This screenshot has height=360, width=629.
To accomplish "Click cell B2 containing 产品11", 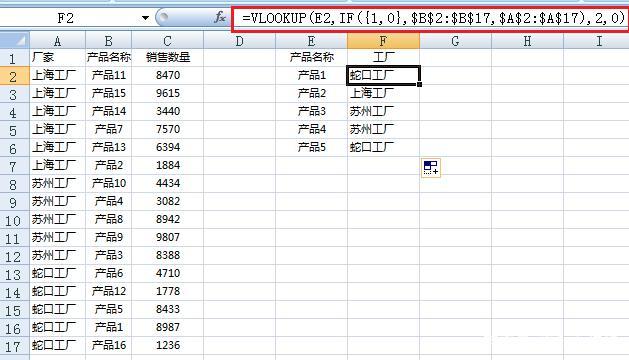I will point(108,75).
